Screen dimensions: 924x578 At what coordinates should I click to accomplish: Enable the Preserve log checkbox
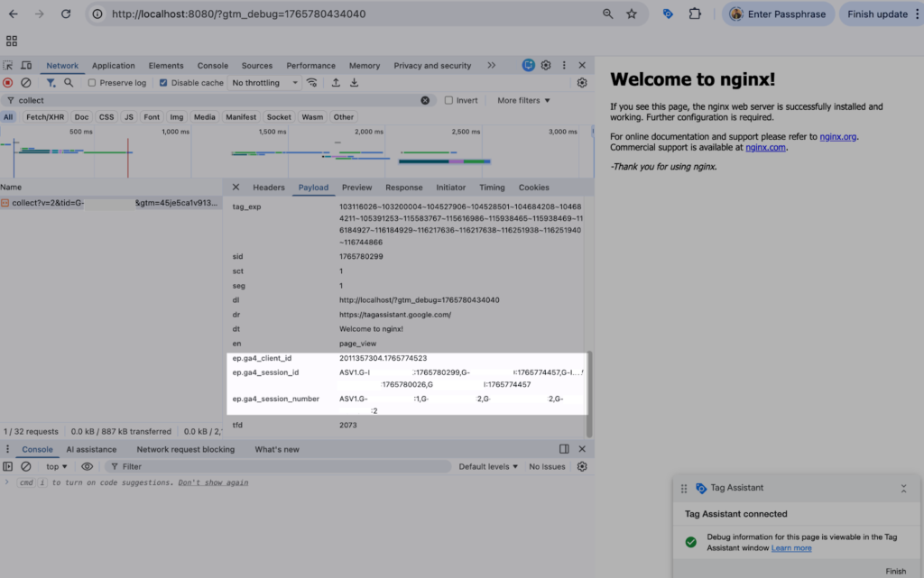pos(92,83)
